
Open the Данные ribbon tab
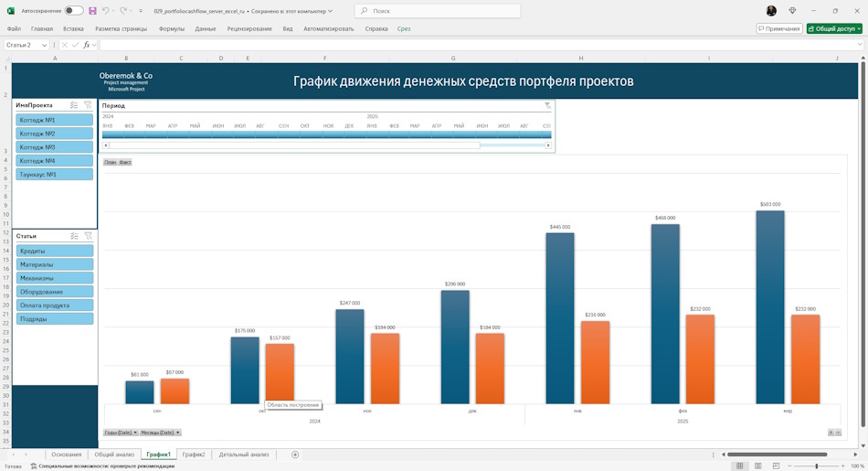coord(206,29)
